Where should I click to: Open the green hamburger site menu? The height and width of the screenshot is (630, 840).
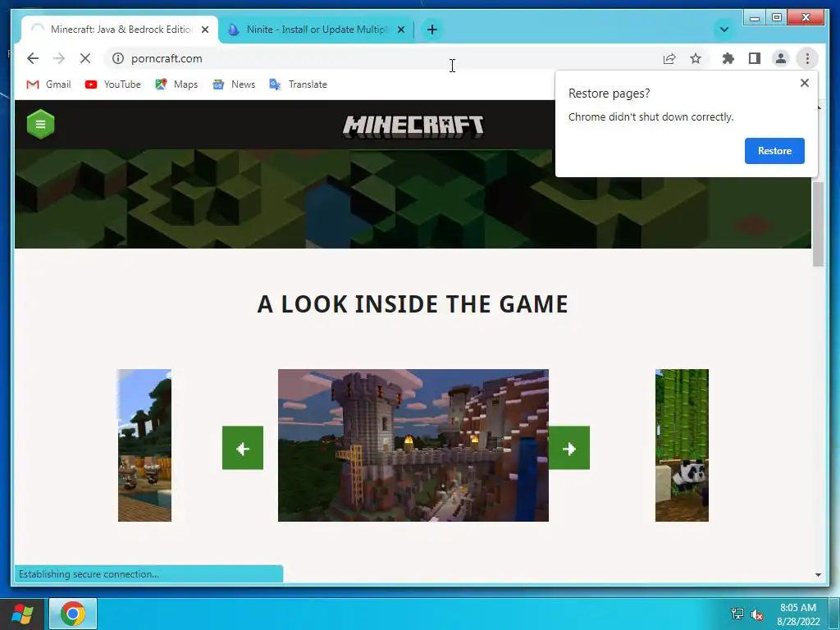click(41, 125)
